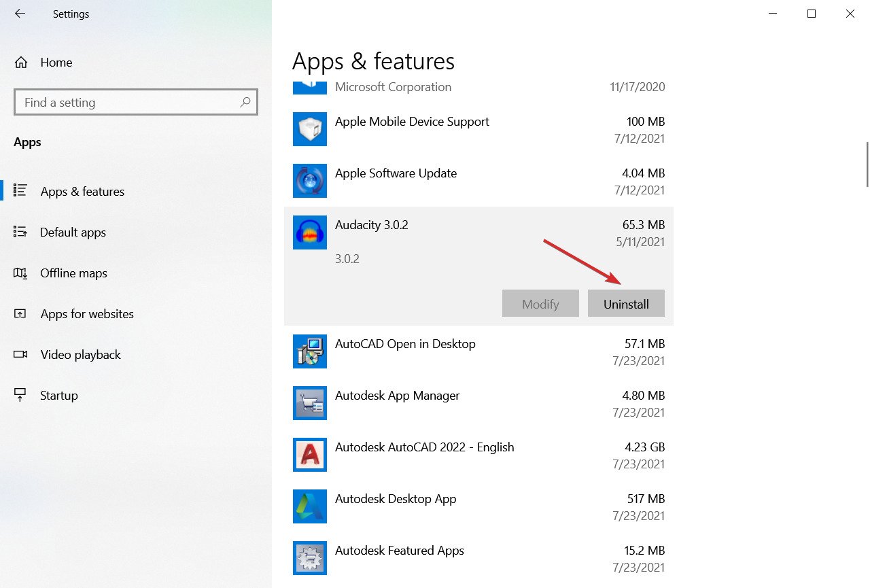
Task: Select the Apps & features sidebar icon
Action: [20, 191]
